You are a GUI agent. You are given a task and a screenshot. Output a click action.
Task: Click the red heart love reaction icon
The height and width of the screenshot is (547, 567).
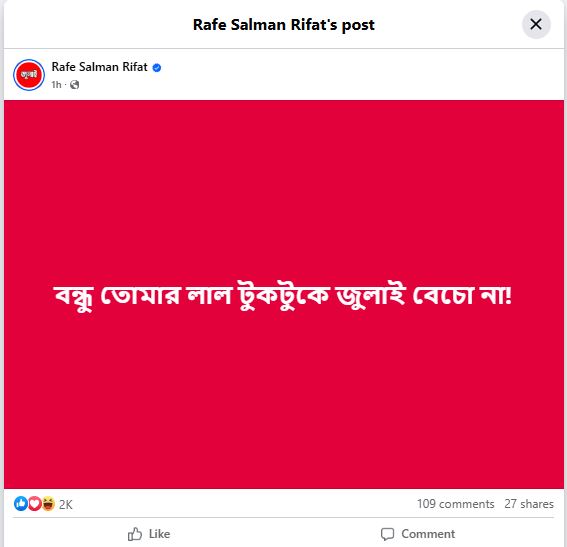34,504
